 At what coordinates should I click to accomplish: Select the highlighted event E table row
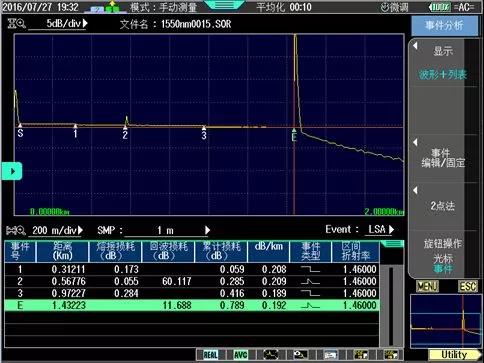[x=192, y=305]
